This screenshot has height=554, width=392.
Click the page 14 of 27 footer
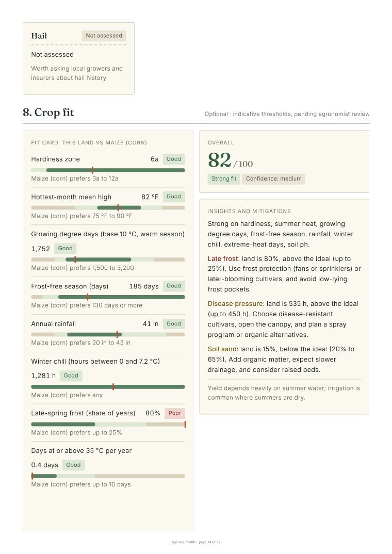[x=196, y=542]
